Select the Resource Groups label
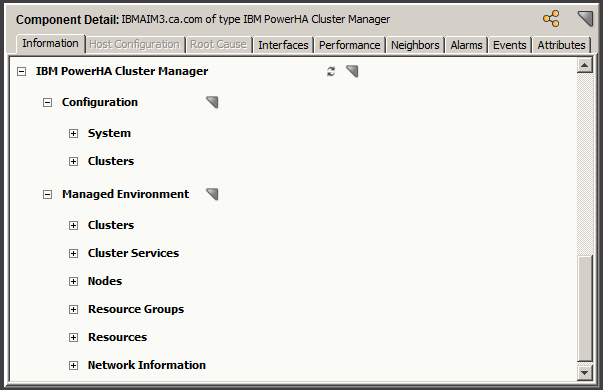 tap(136, 309)
